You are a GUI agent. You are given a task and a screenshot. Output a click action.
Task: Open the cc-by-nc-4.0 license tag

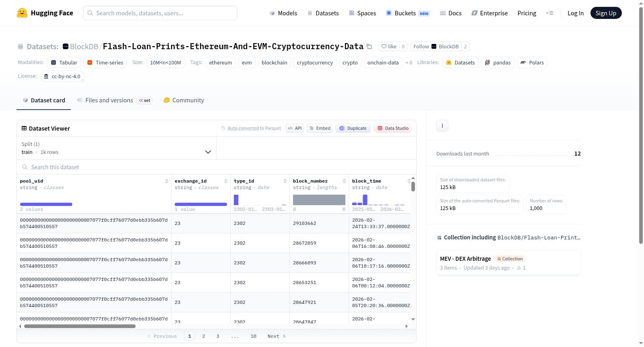pyautogui.click(x=62, y=76)
